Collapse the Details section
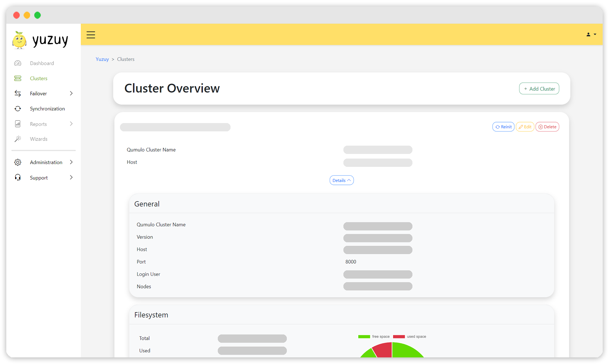The image size is (609, 364). coord(341,180)
